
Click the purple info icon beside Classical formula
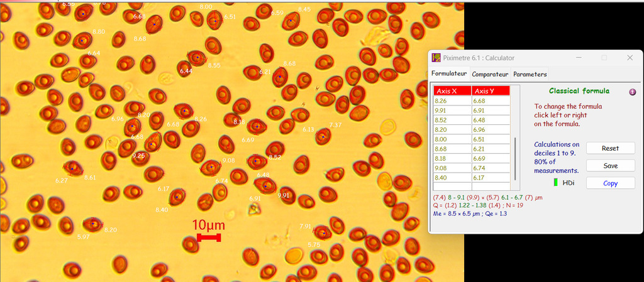pyautogui.click(x=633, y=92)
